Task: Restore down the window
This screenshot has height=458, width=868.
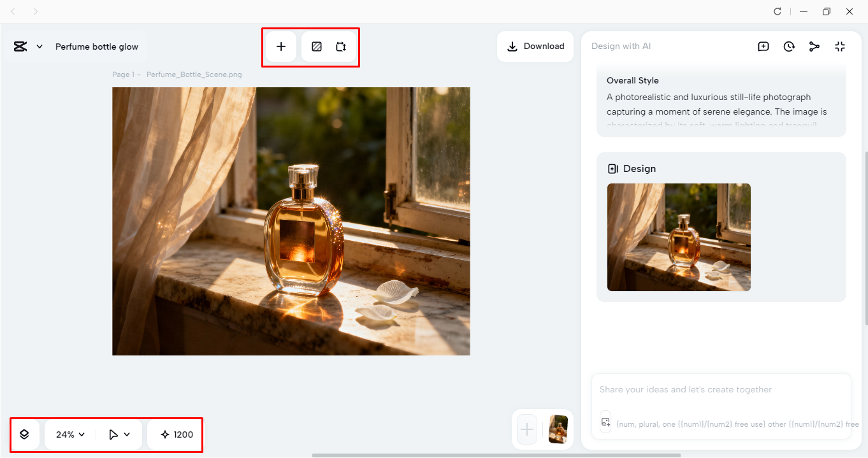Action: click(x=827, y=11)
